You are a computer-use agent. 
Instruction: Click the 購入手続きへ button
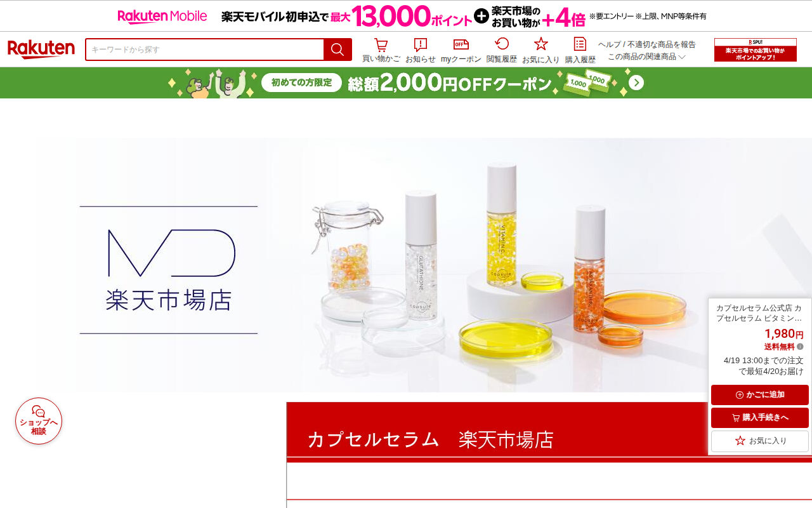tap(760, 418)
